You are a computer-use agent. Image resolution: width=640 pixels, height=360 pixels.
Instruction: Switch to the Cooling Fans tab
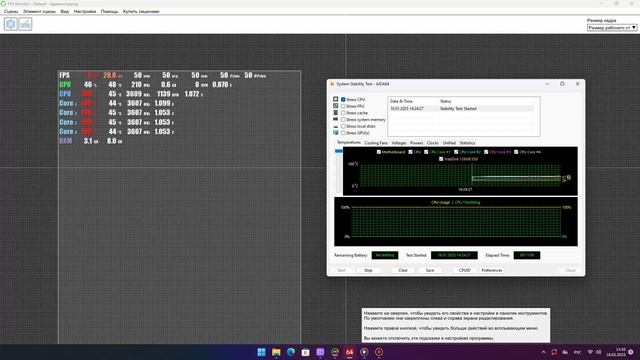(x=376, y=143)
